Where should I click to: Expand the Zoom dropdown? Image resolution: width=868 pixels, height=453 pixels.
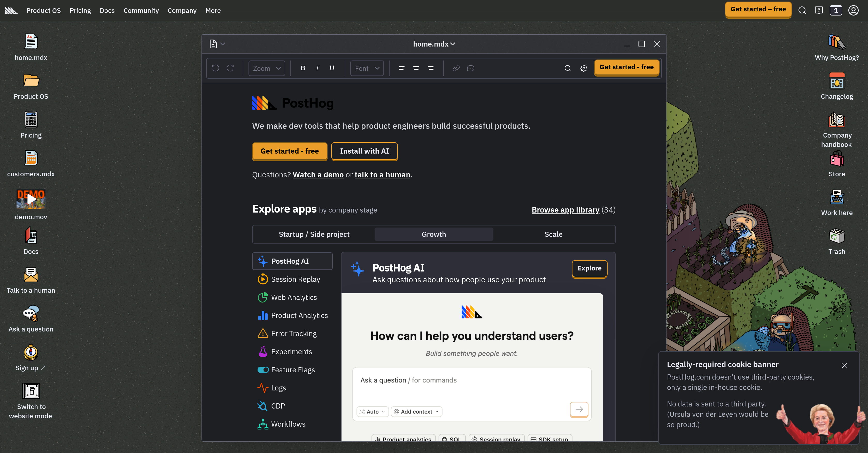tap(267, 68)
